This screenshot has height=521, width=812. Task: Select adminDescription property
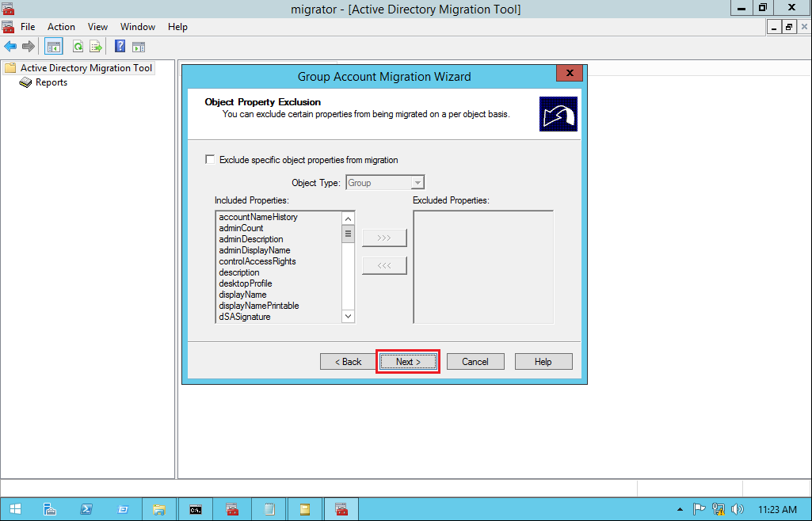[251, 239]
